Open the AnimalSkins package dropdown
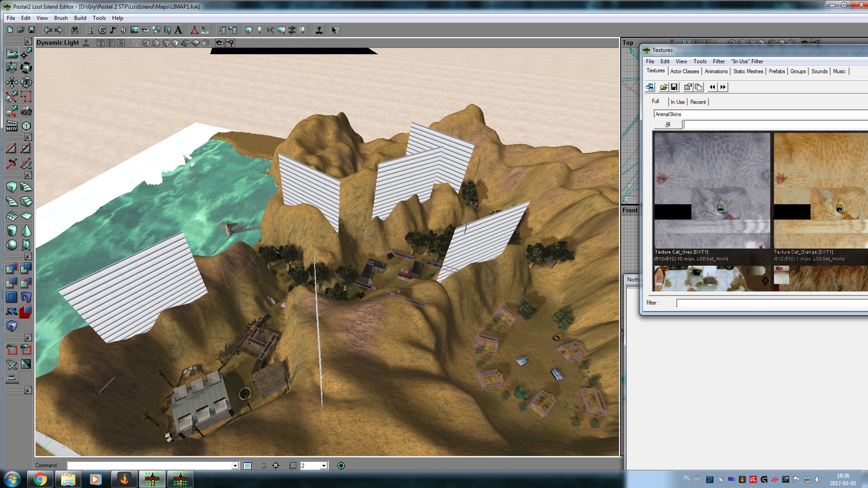Screen dimensions: 868x488 [760, 114]
